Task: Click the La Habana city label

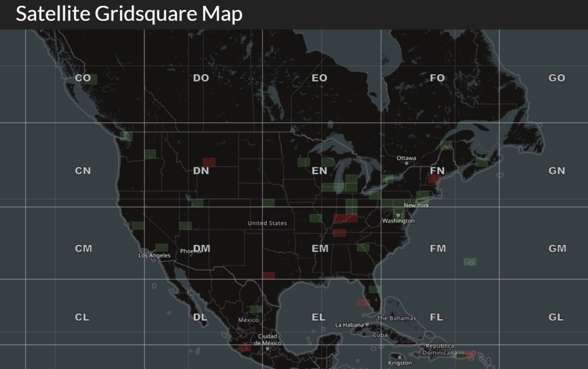Action: (x=350, y=325)
